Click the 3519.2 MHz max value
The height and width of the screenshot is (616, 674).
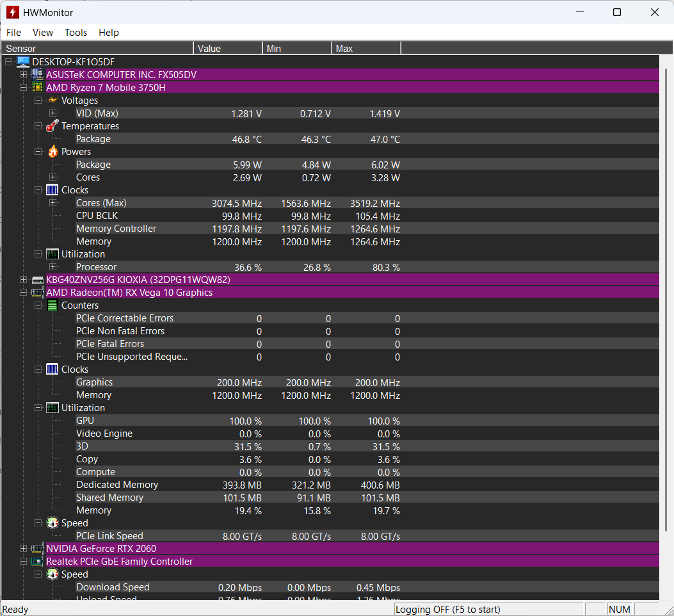click(x=375, y=204)
